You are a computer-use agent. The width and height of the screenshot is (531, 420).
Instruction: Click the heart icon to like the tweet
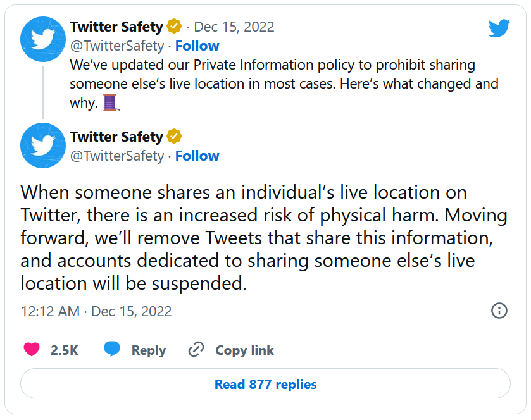coord(32,349)
